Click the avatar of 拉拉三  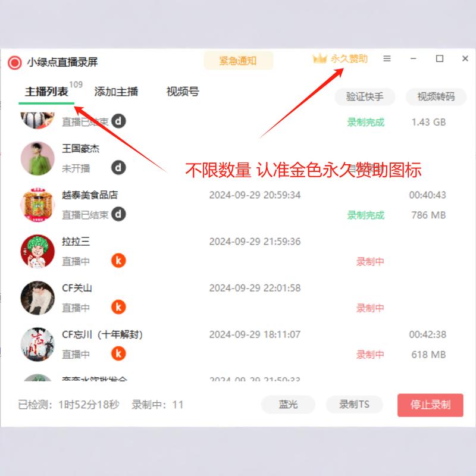coord(37,251)
